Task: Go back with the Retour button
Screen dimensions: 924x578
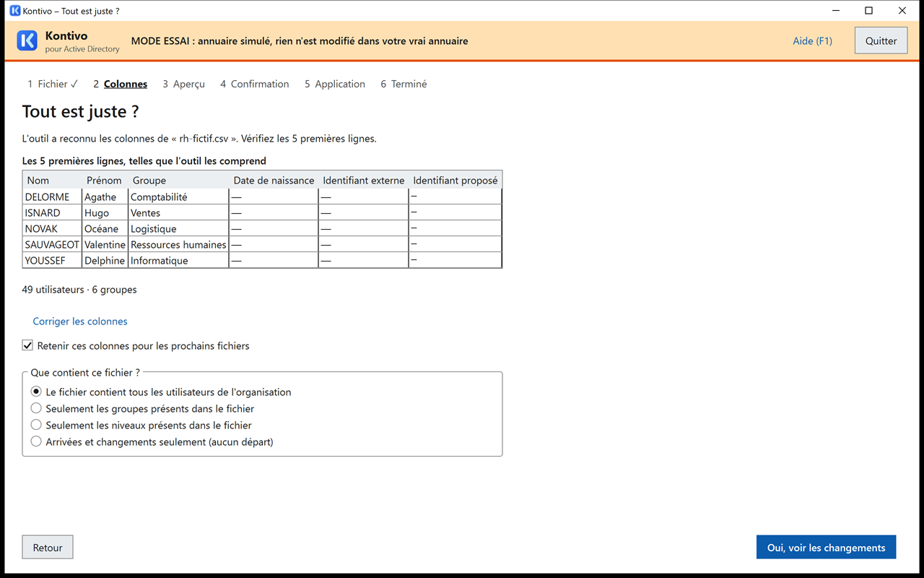Action: (48, 548)
